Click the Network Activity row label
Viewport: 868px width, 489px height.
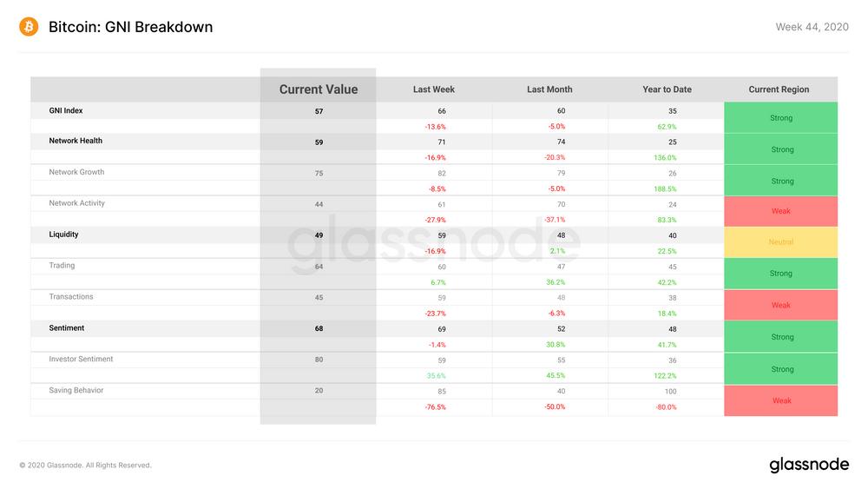click(x=76, y=202)
